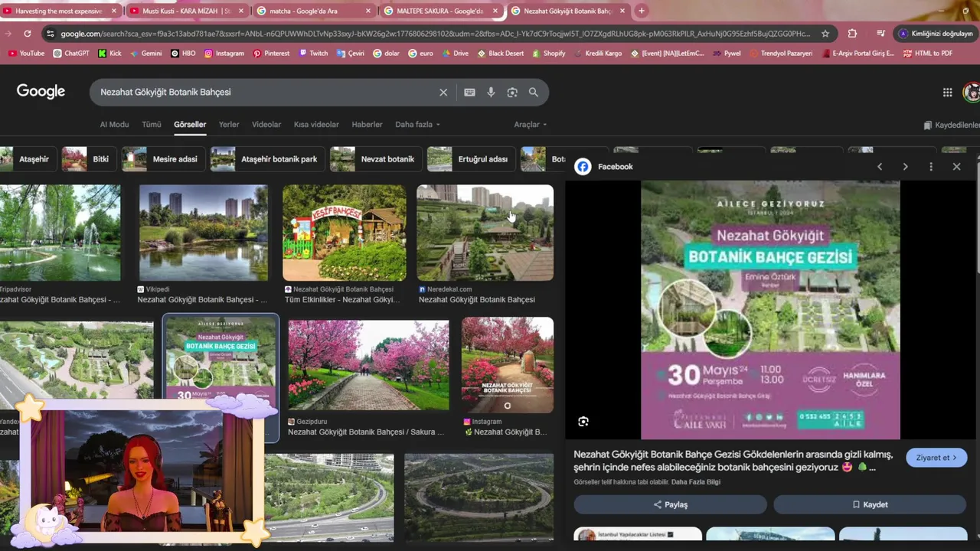Open the Vikipedi lake skyline thumbnail
The image size is (980, 551).
coord(204,233)
